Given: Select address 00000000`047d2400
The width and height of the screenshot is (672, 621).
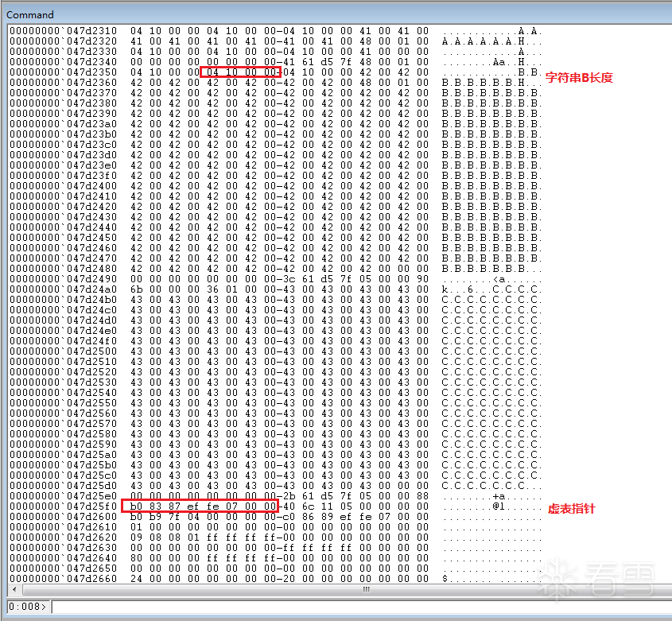Looking at the screenshot, I should [x=63, y=185].
